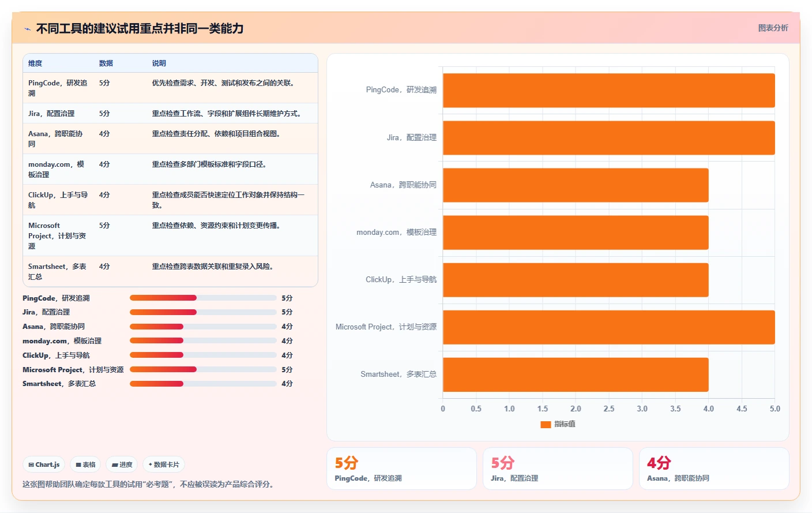Image resolution: width=812 pixels, height=513 pixels.
Task: Click 重点检查责任分配 description for Asana
Action: click(x=217, y=134)
